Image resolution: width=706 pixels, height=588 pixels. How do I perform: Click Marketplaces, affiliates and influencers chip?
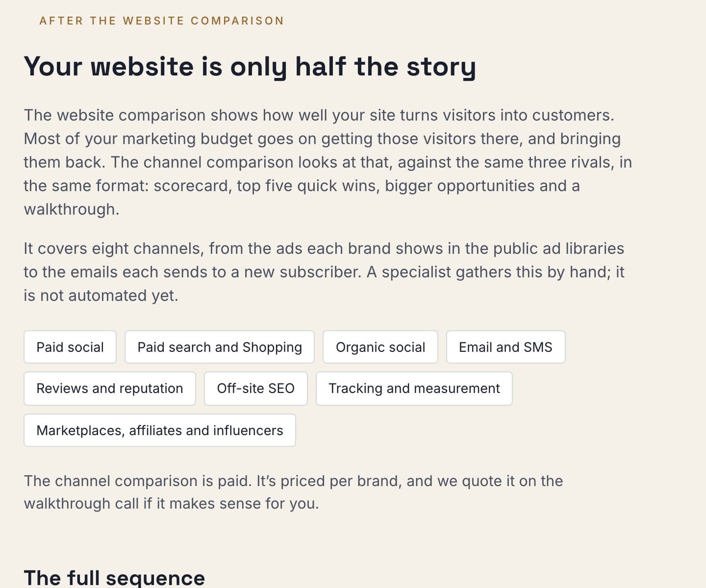pyautogui.click(x=160, y=430)
